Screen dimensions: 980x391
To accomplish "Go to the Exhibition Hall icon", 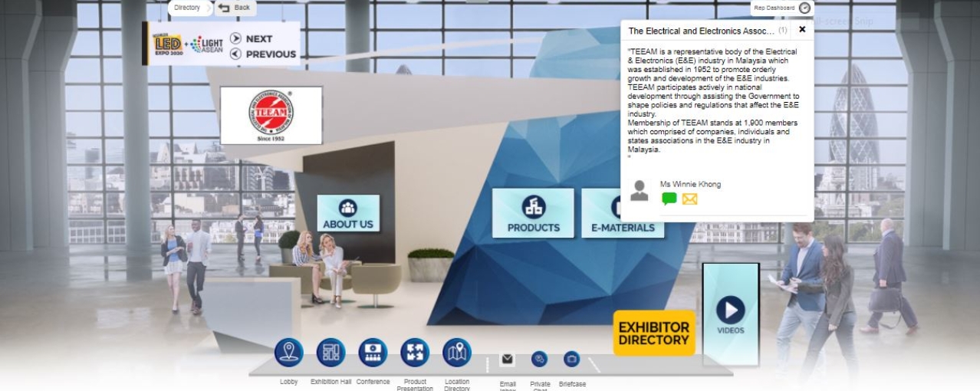I will (331, 353).
